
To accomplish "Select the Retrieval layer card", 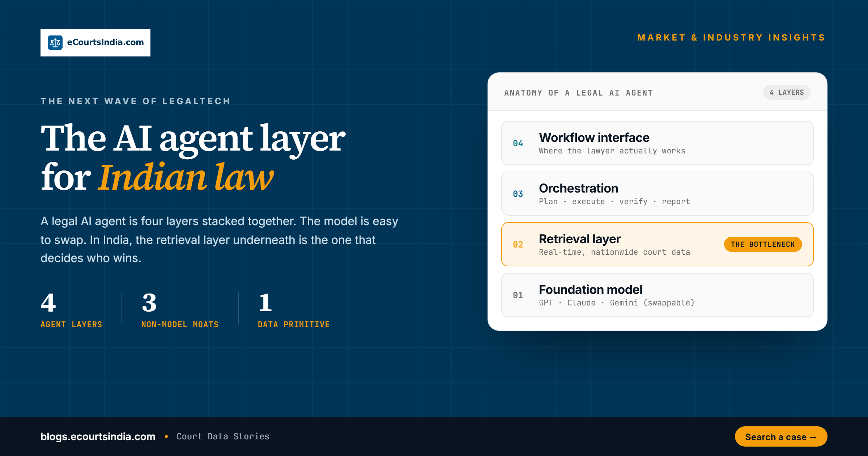I will point(657,244).
